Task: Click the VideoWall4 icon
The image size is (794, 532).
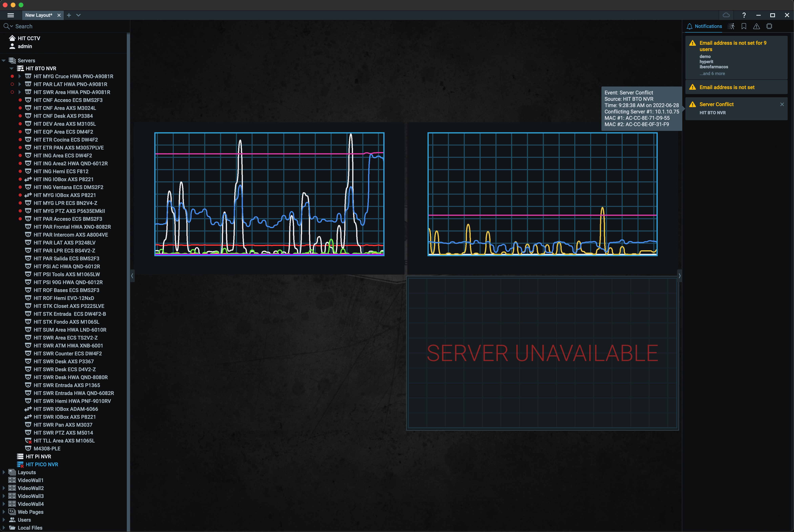Action: [x=12, y=504]
